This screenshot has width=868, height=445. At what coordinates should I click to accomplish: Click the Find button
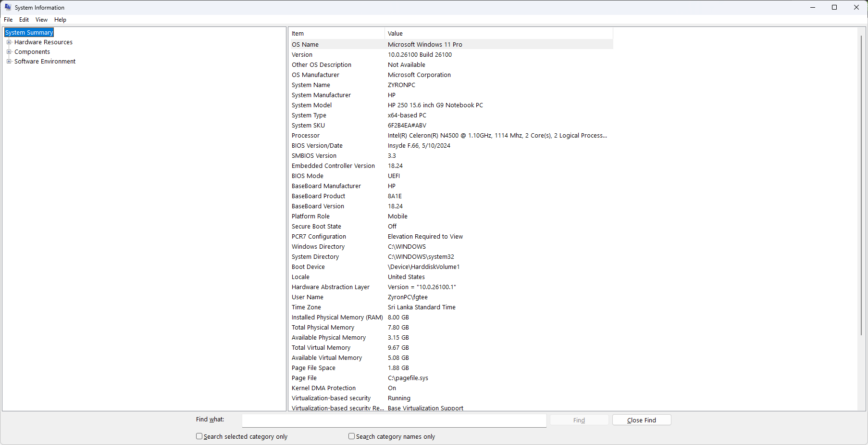tap(579, 420)
